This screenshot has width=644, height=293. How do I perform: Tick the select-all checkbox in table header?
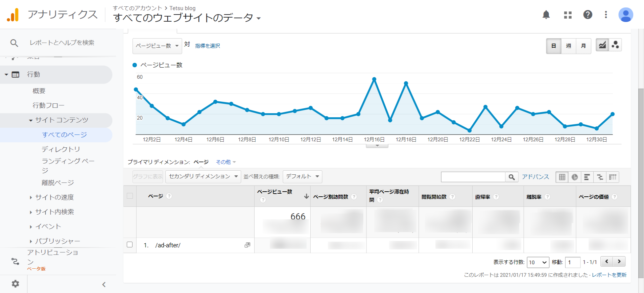[x=130, y=196]
